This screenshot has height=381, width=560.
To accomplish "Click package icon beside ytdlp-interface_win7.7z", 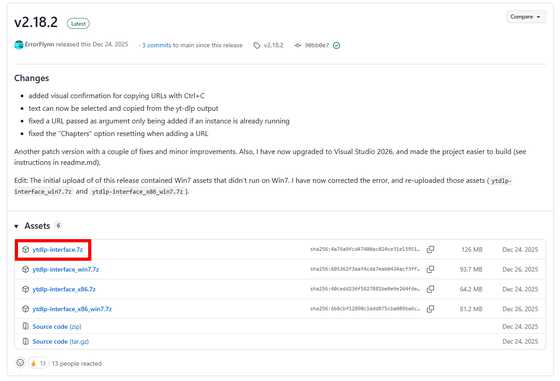I will tap(25, 269).
